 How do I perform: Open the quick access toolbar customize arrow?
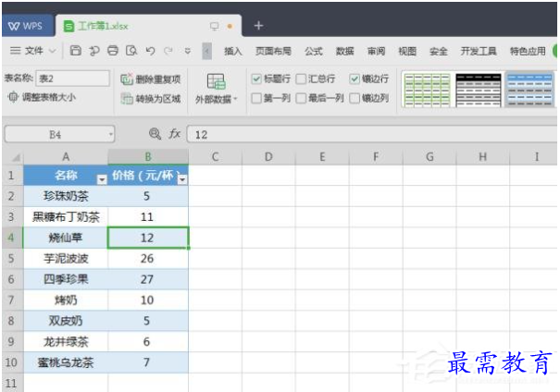point(188,51)
